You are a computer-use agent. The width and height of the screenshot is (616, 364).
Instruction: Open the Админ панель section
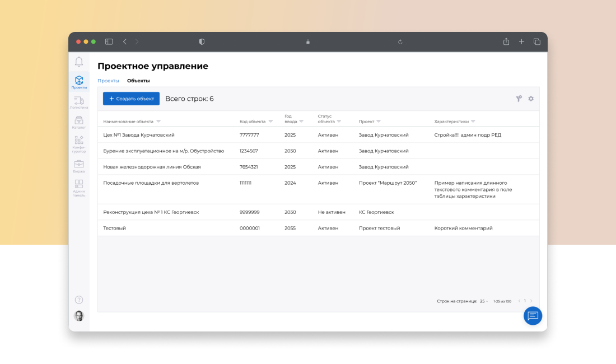point(79,185)
